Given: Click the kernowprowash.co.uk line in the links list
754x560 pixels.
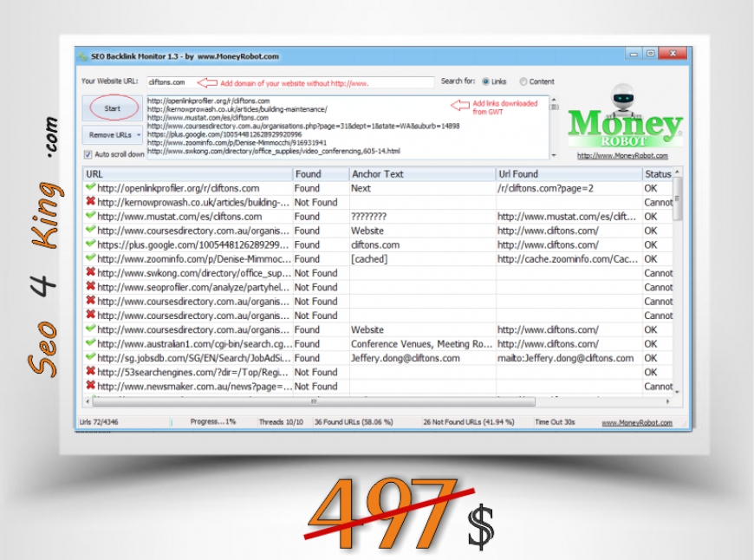Looking at the screenshot, I should [237, 109].
